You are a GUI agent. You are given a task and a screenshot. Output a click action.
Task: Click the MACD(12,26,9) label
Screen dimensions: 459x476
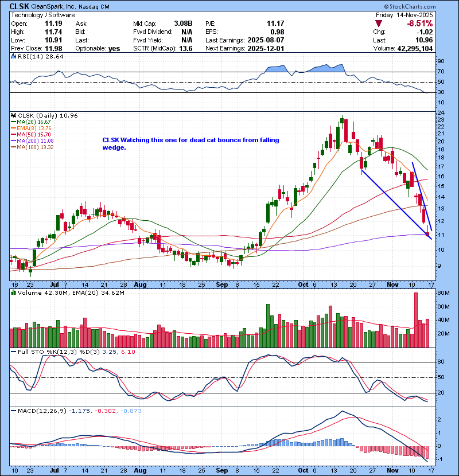[42, 411]
